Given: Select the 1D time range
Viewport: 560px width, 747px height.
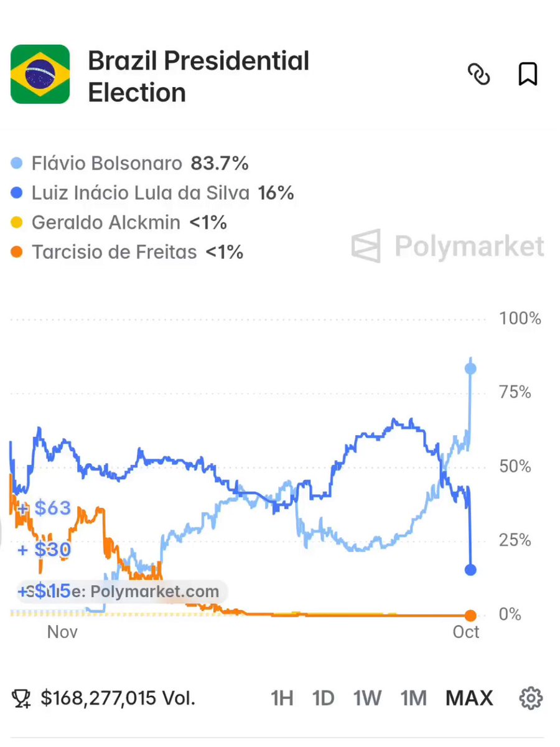Looking at the screenshot, I should pos(324,698).
